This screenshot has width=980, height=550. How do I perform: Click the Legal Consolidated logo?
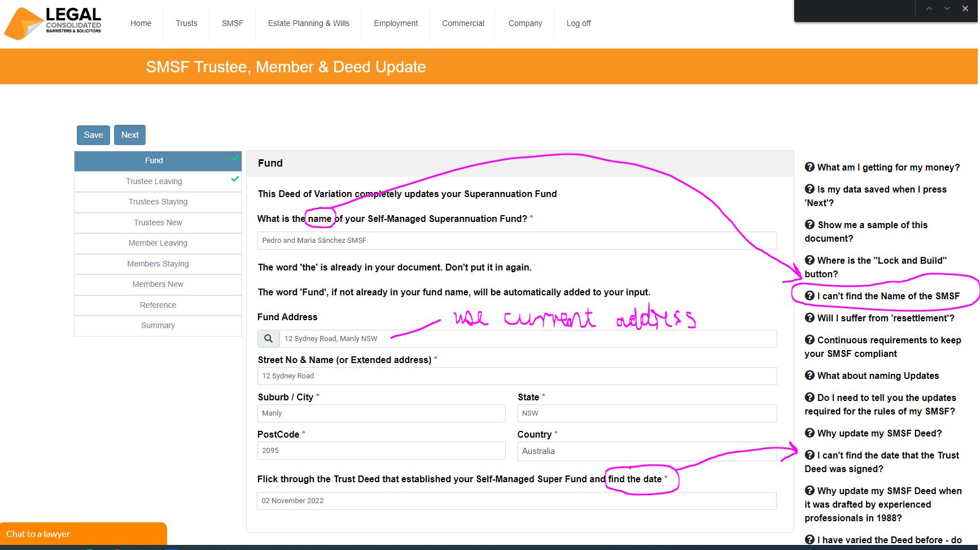53,23
